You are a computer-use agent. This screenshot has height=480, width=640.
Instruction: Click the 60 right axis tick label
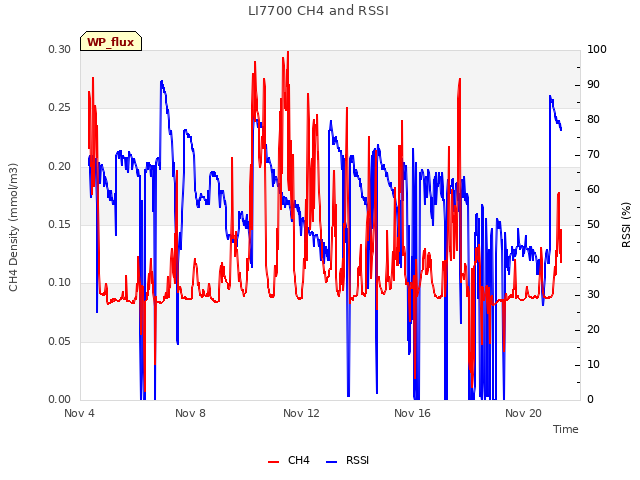tap(593, 189)
